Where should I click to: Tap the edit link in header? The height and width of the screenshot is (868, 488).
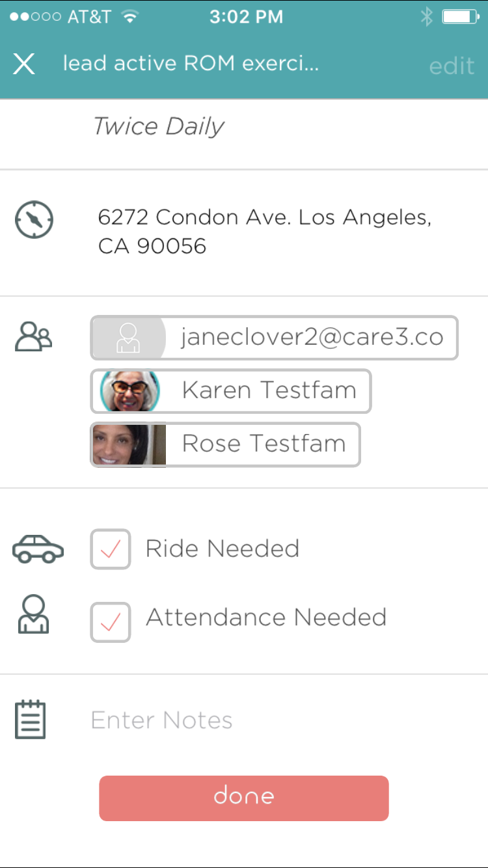(452, 66)
